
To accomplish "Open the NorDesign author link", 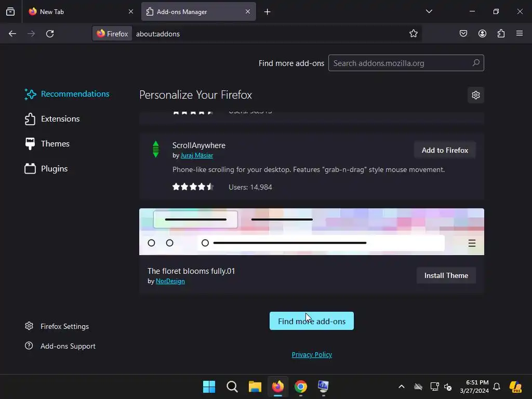I will 170,281.
